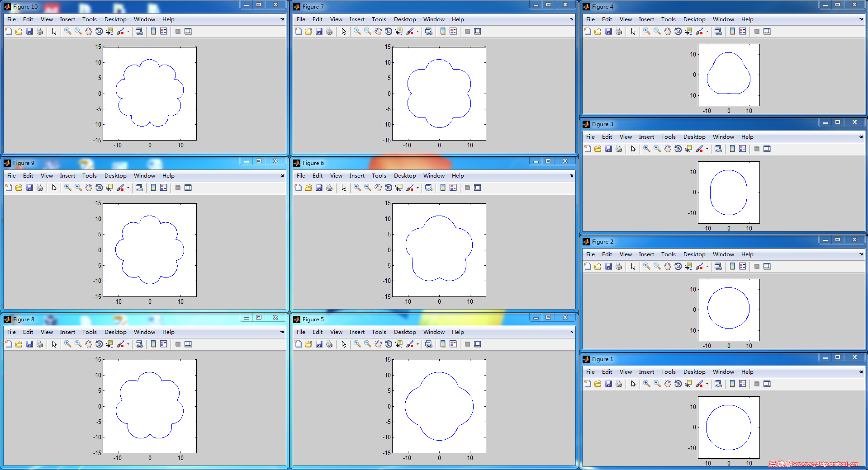Viewport: 868px width, 470px height.
Task: Insert Colorbar icon in Figure 10
Action: pos(153,31)
